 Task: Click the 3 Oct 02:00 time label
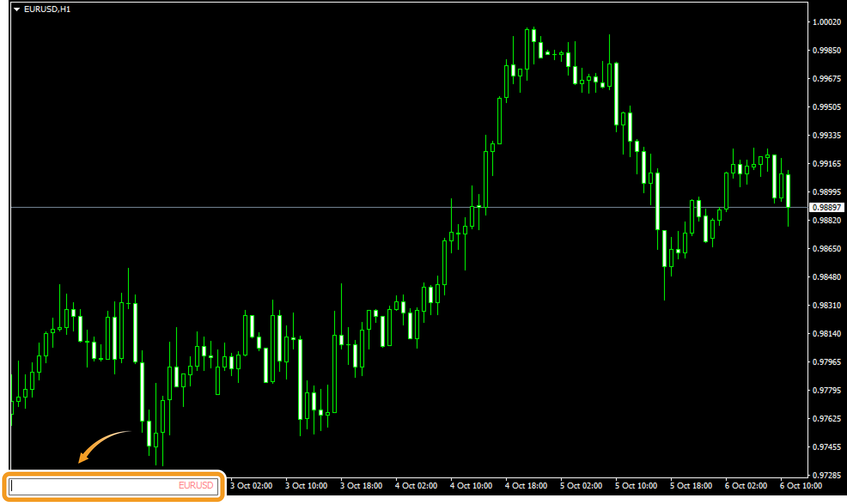(x=251, y=486)
